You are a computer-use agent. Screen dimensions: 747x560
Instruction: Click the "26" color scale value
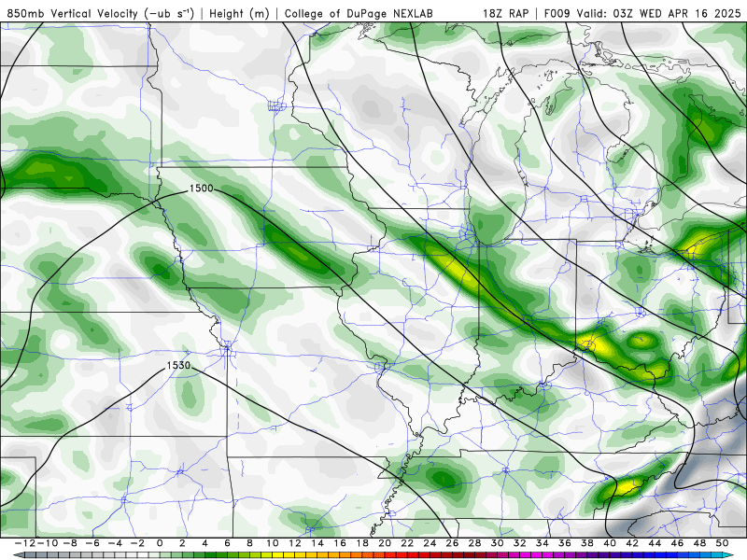tap(452, 543)
